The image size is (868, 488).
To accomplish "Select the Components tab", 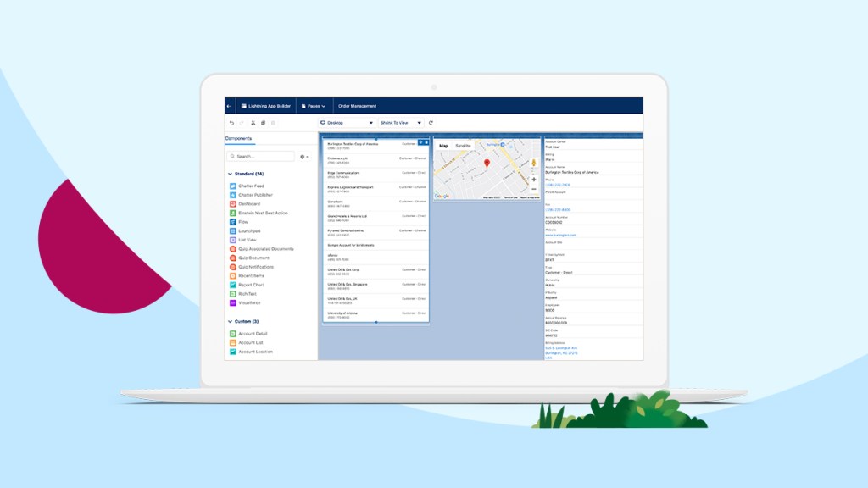I will (x=238, y=138).
